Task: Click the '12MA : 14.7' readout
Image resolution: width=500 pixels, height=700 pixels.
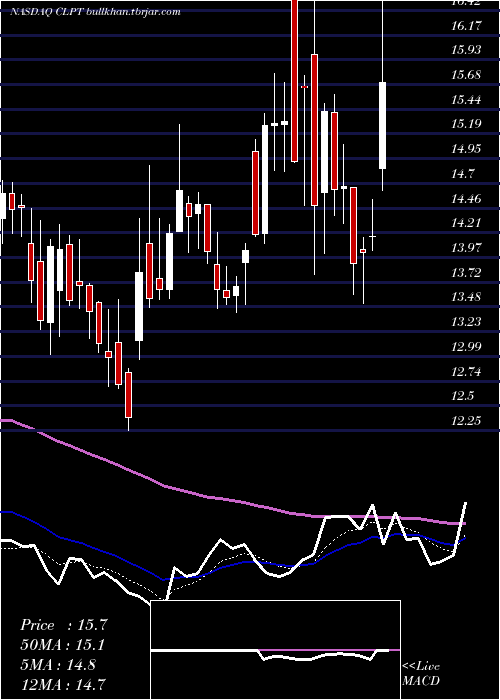Action: click(63, 684)
